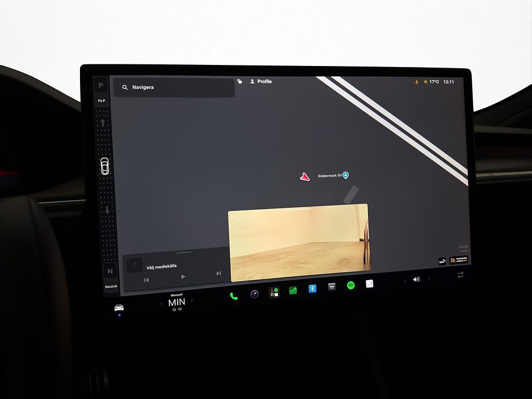Viewport: 532px width, 399px height.
Task: Tap the vehicle unlocked padlock icon
Action: 240,81
